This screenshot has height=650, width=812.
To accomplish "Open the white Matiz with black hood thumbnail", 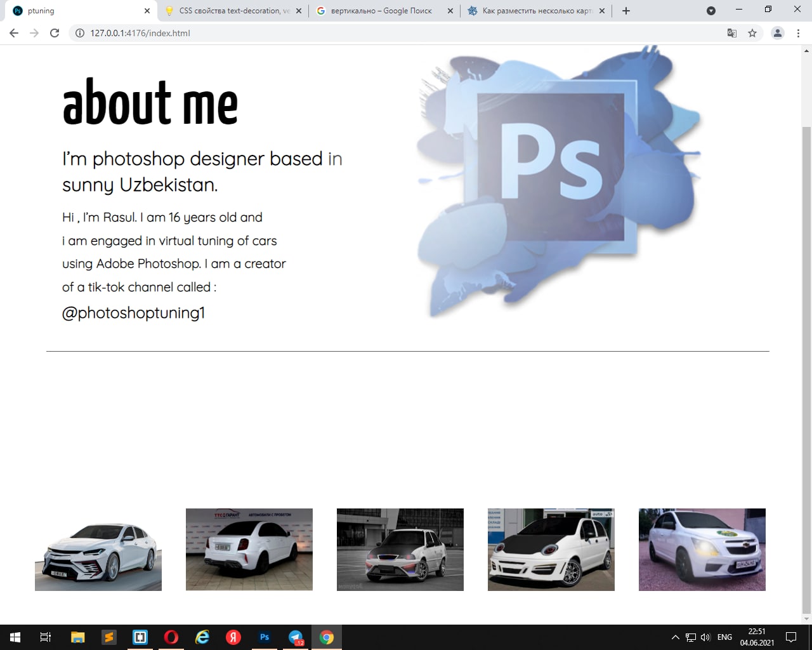I will point(551,550).
